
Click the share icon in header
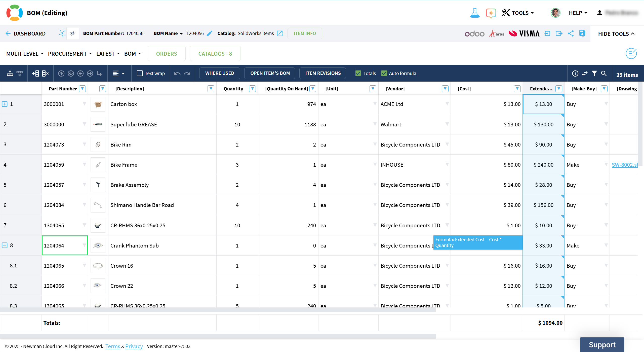pyautogui.click(x=571, y=33)
